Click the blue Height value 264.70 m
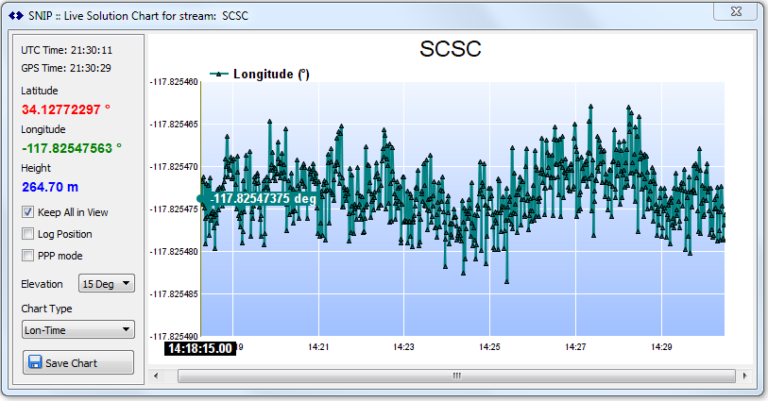 pyautogui.click(x=50, y=186)
